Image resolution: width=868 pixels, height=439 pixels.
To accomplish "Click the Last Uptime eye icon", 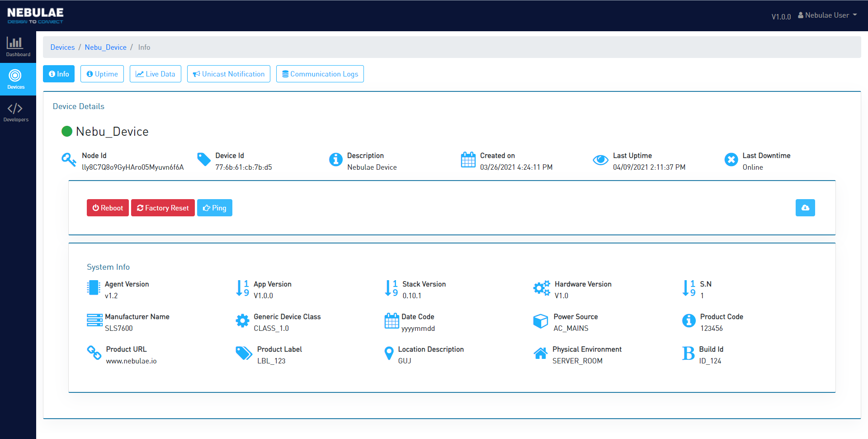I will coord(600,160).
